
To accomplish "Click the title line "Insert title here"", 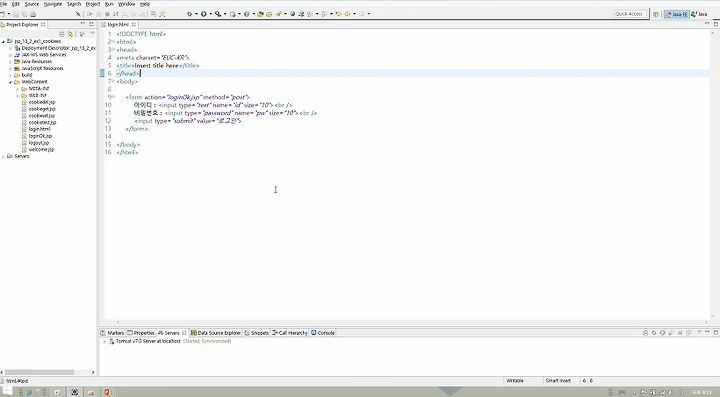I will click(158, 66).
